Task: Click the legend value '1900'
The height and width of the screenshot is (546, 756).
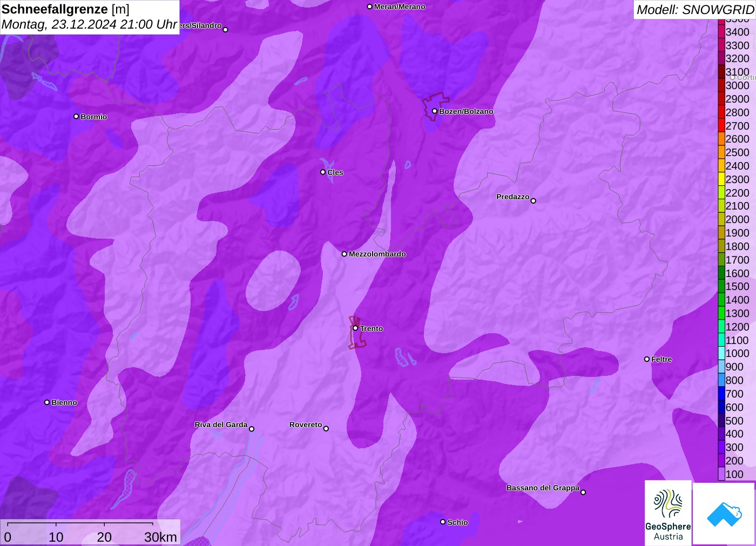Action: click(738, 233)
